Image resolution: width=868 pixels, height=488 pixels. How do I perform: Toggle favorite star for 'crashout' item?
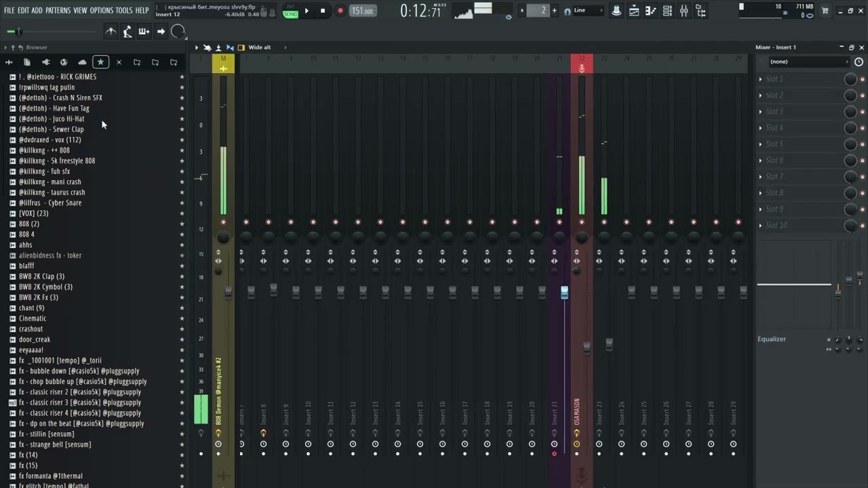click(x=181, y=329)
